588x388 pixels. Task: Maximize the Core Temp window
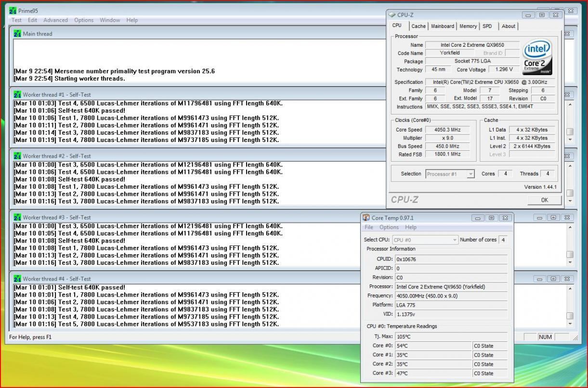[x=491, y=218]
